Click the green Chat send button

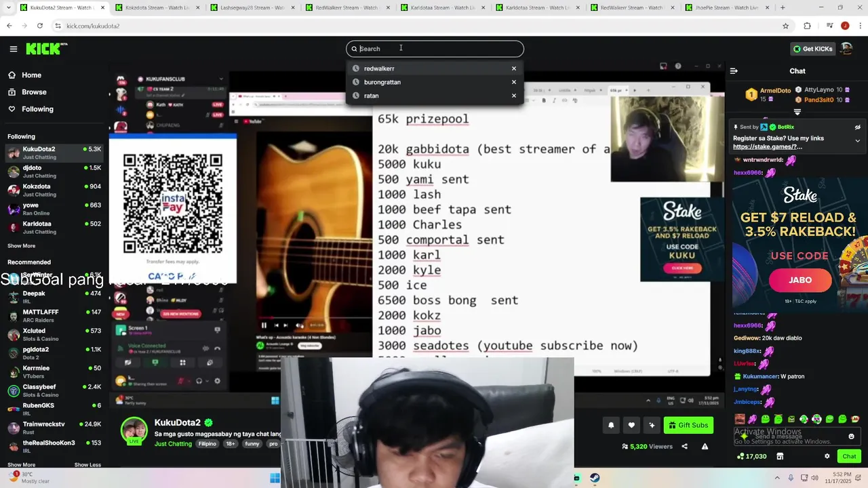point(849,456)
